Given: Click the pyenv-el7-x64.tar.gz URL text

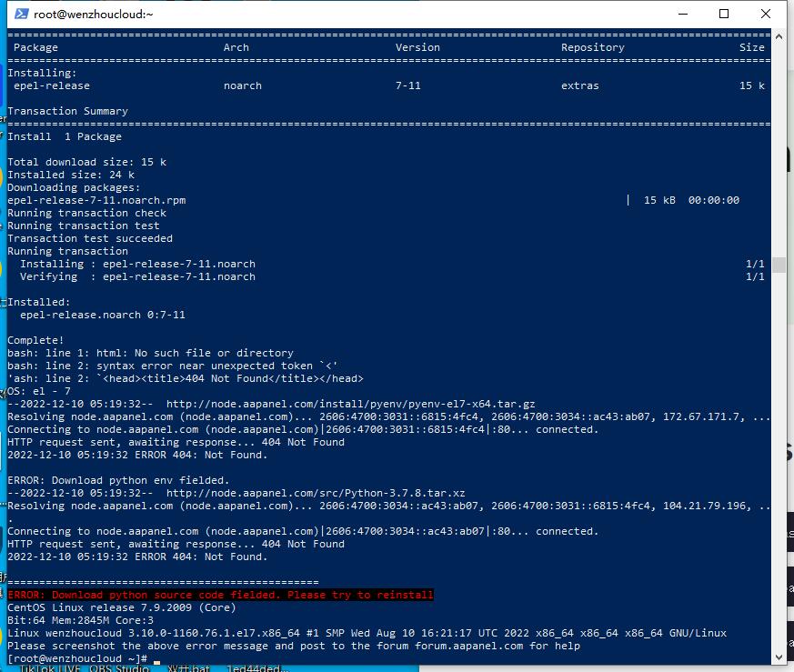Looking at the screenshot, I should tap(350, 404).
